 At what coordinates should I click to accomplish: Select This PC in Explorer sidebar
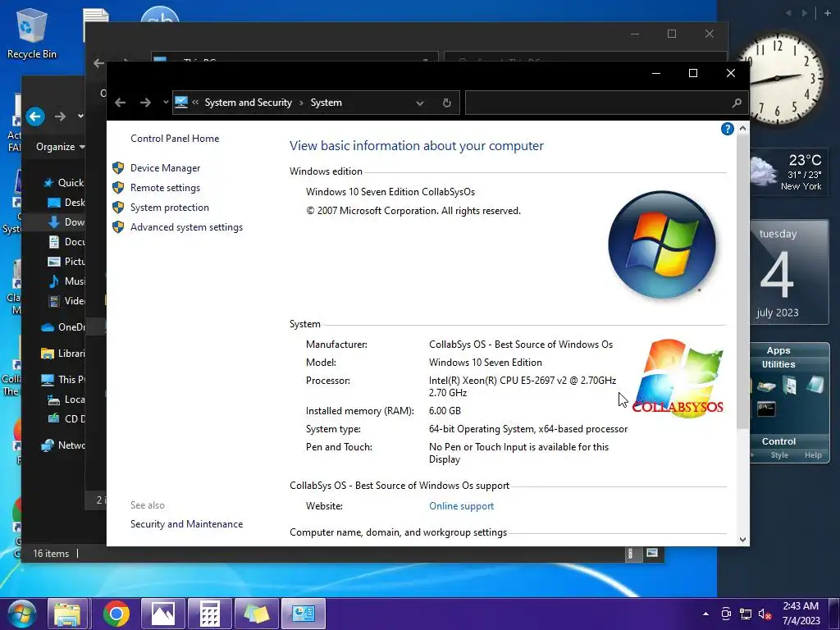[x=63, y=380]
